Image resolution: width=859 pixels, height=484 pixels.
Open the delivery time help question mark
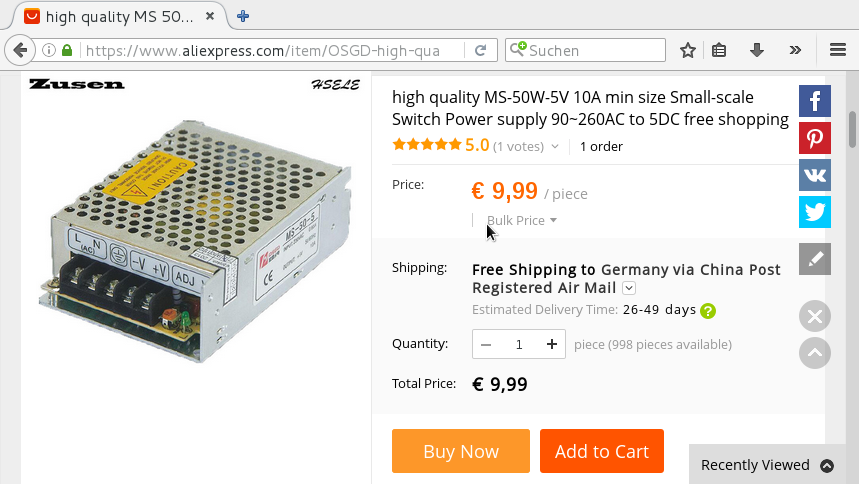(x=708, y=310)
